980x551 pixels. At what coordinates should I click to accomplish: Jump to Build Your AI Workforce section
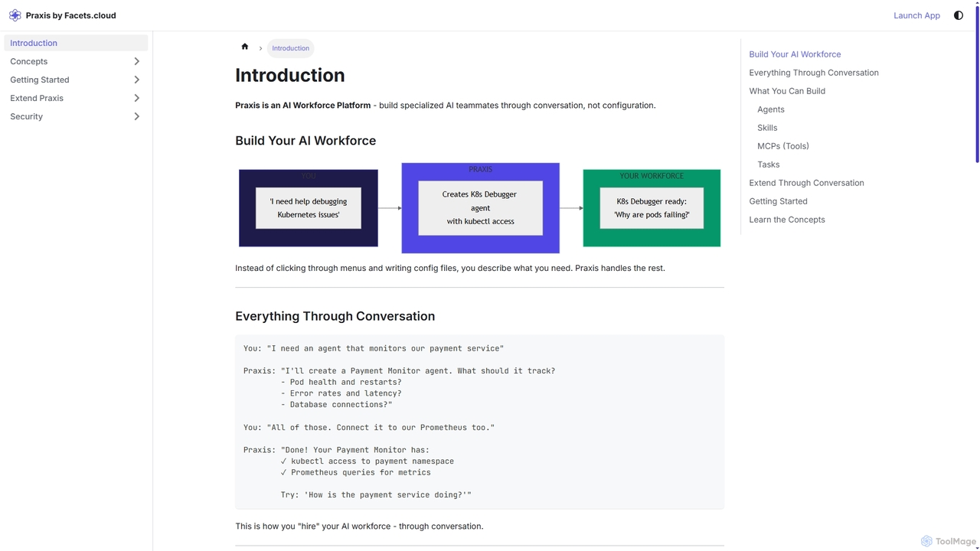point(795,54)
